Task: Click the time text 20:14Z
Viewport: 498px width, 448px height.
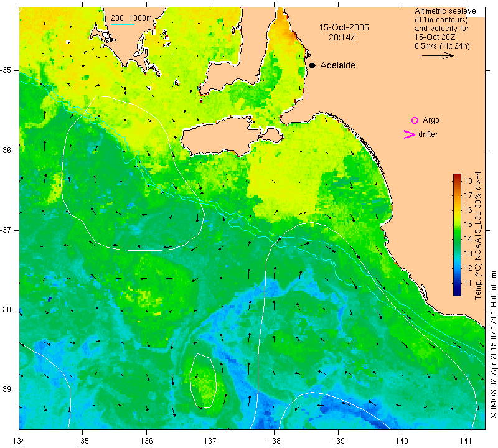Action: click(x=342, y=37)
